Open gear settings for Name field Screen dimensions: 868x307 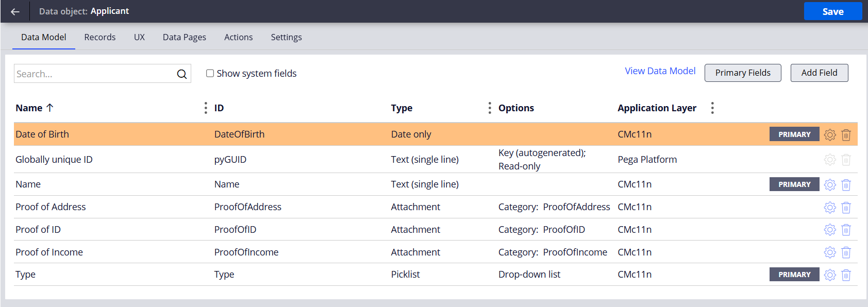coord(829,184)
